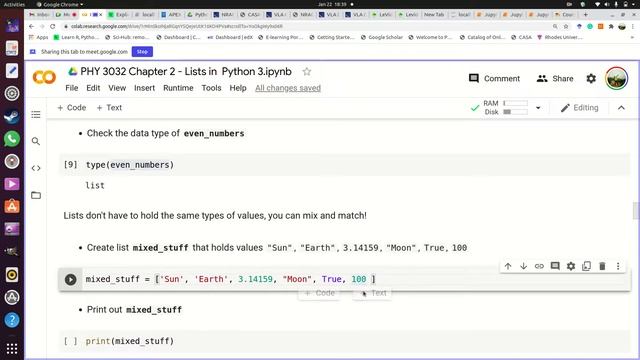Add a Code cell from toolbar
The height and width of the screenshot is (360, 640).
(x=71, y=108)
